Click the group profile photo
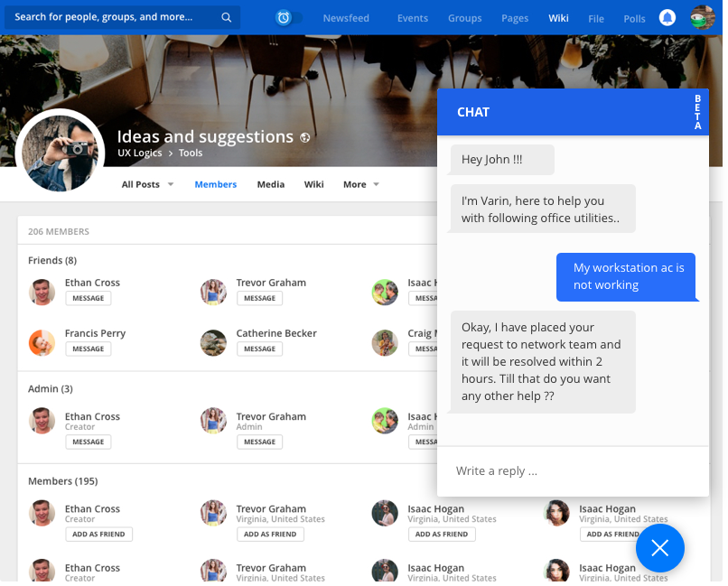Image resolution: width=728 pixels, height=586 pixels. tap(60, 153)
